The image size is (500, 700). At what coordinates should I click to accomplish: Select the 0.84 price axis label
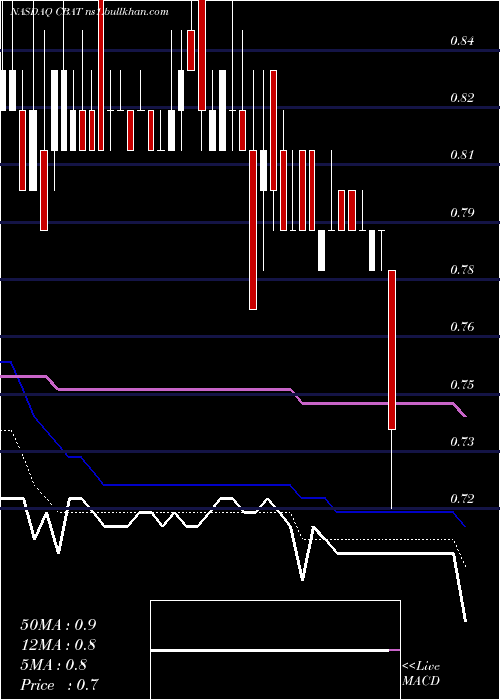(462, 41)
